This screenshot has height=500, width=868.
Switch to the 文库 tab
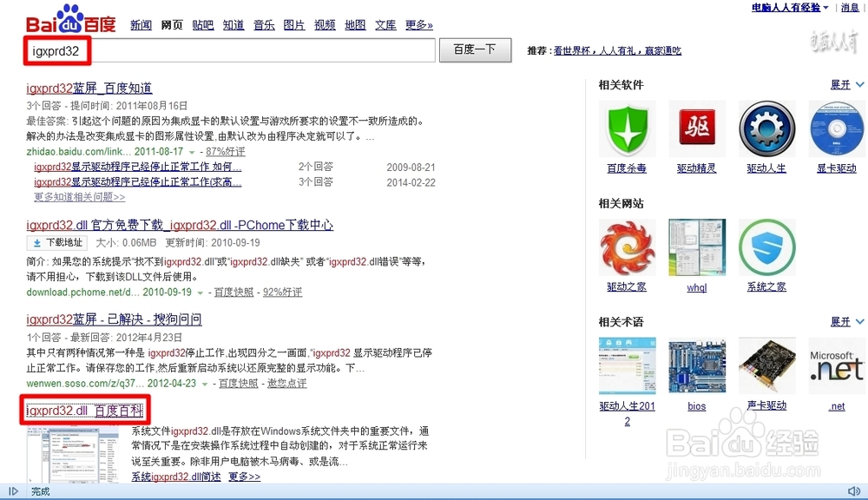(386, 25)
